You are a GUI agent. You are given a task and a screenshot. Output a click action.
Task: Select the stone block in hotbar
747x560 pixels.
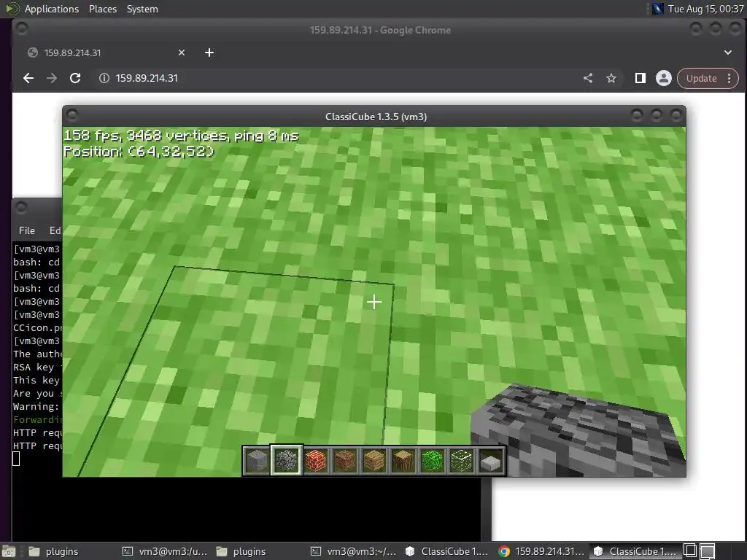257,461
